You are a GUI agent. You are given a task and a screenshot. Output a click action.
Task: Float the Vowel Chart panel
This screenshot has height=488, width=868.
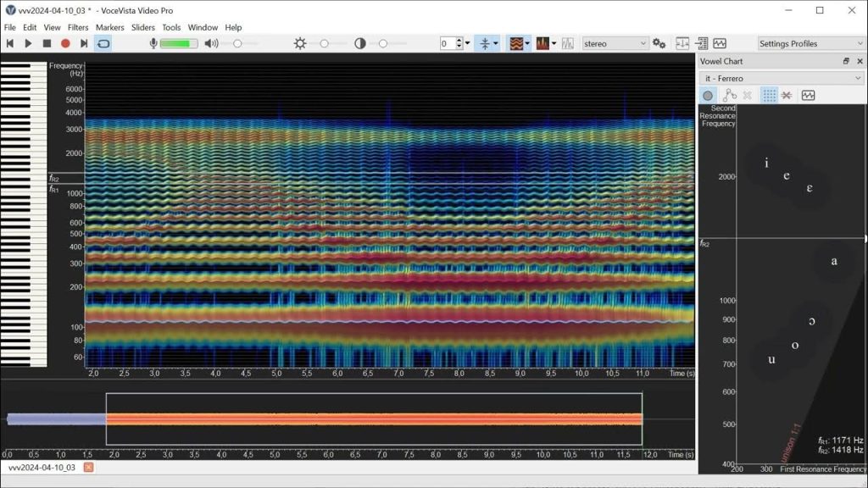(845, 61)
